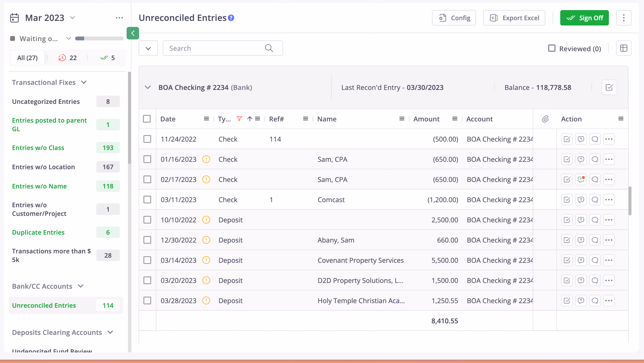Open the dropdown left of the Search box
This screenshot has width=644, height=363.
(x=148, y=48)
